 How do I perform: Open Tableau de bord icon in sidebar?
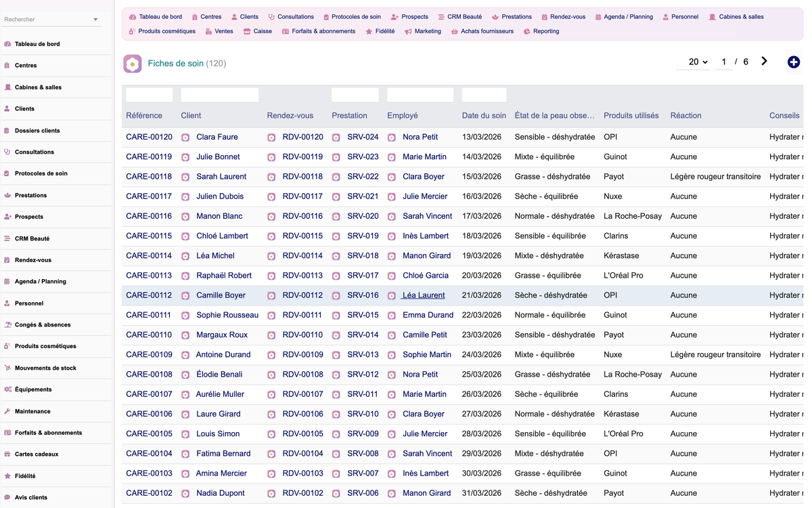pyautogui.click(x=7, y=44)
